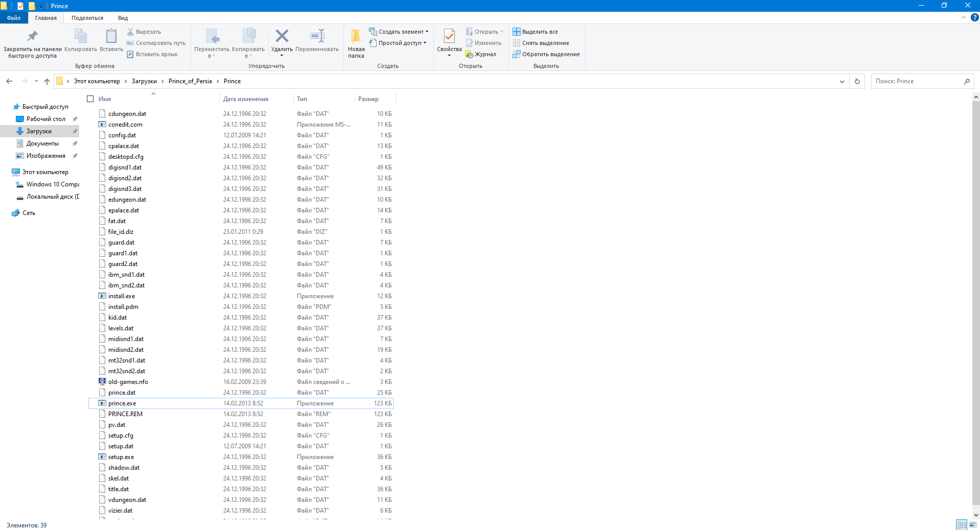Open the View (Вид) ribbon tab
The width and height of the screenshot is (980, 530).
tap(123, 18)
